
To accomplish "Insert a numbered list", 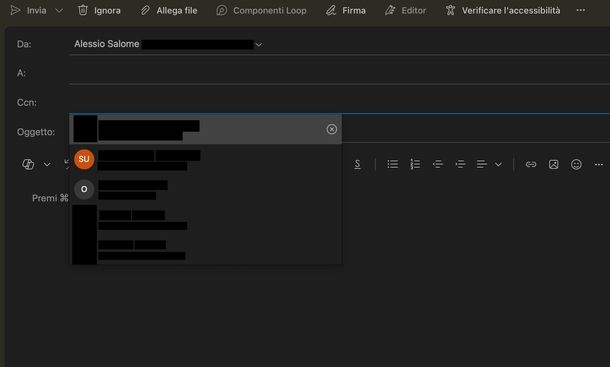I will coord(415,164).
